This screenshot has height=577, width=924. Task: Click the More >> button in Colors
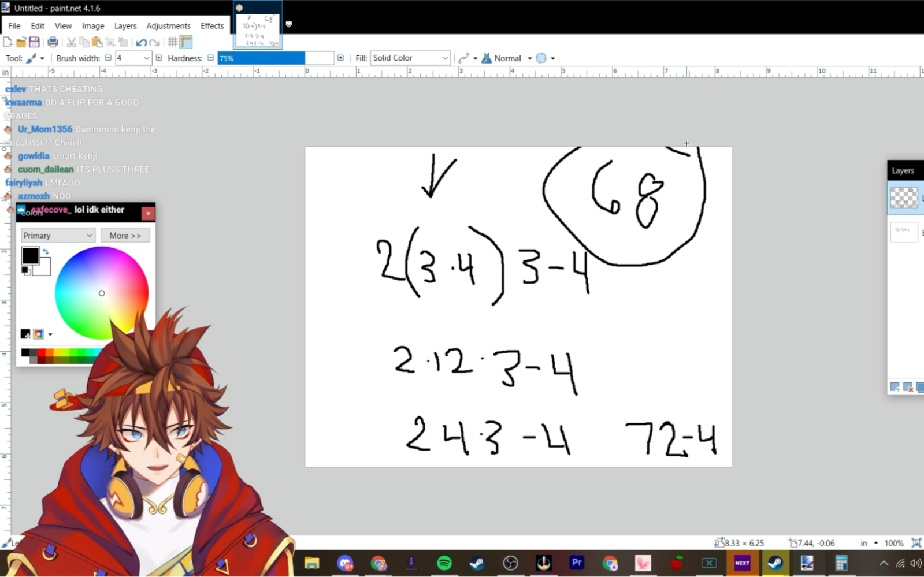[125, 236]
